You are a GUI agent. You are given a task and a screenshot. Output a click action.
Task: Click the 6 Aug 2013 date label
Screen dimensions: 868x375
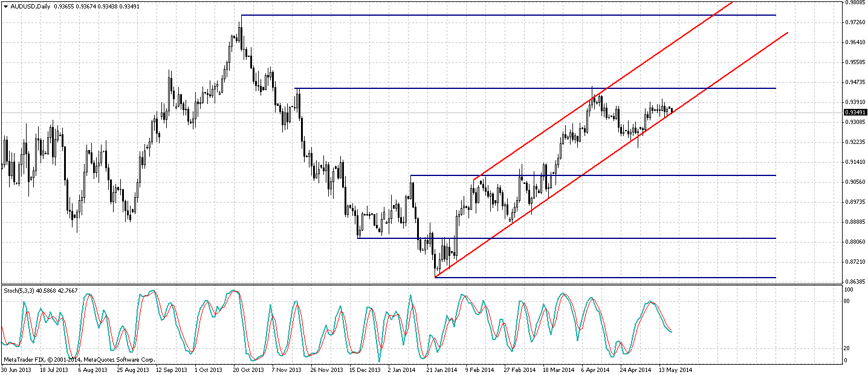point(93,369)
